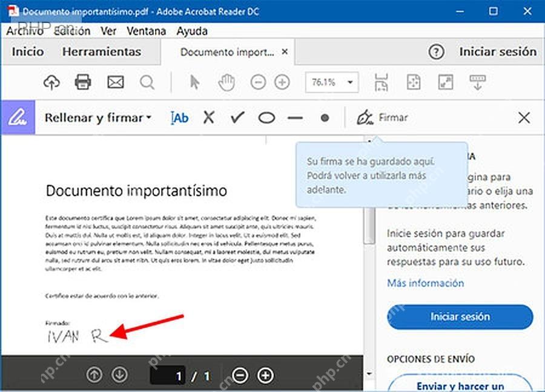This screenshot has height=392, width=545.
Task: Click the Enviar y hacer un button
Action: (460, 384)
